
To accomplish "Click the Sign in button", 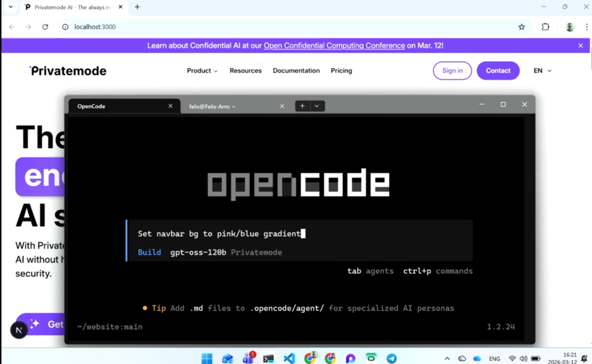I will click(x=452, y=70).
